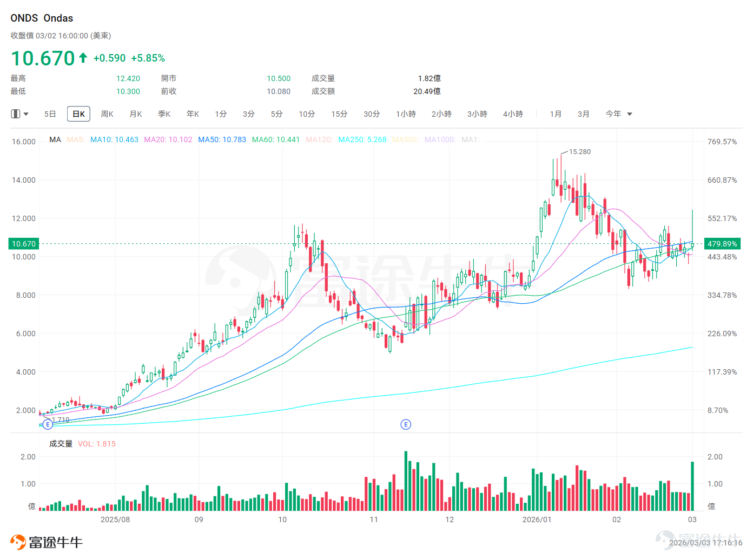Click the VOL: 1.815 value
The image size is (753, 560).
click(x=97, y=444)
